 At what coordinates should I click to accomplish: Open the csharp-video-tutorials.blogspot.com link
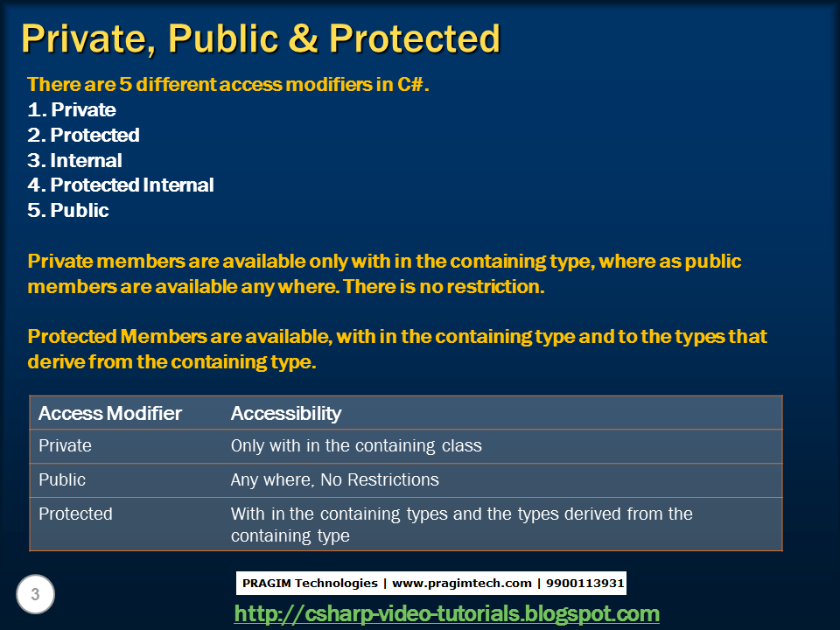click(x=447, y=614)
